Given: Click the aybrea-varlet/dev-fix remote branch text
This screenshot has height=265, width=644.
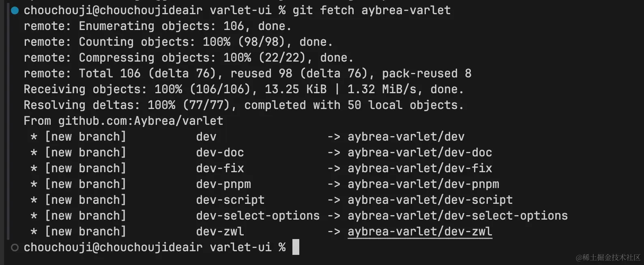Looking at the screenshot, I should [420, 168].
